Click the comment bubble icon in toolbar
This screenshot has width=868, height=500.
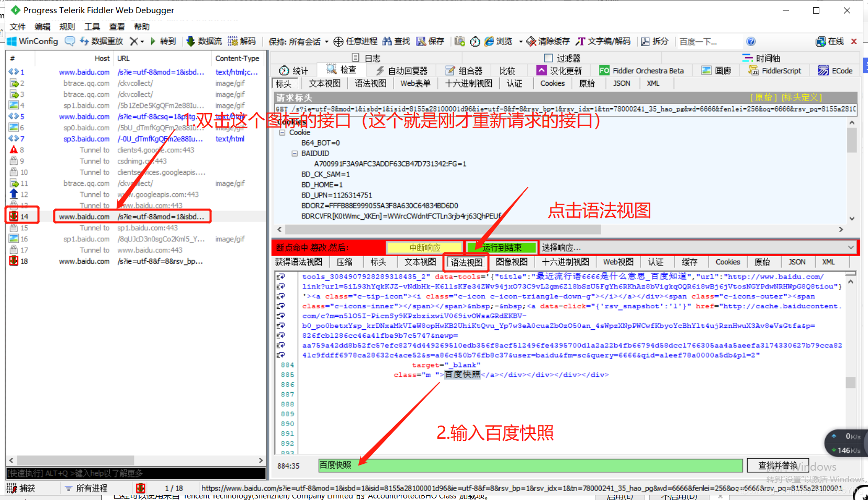(x=70, y=41)
